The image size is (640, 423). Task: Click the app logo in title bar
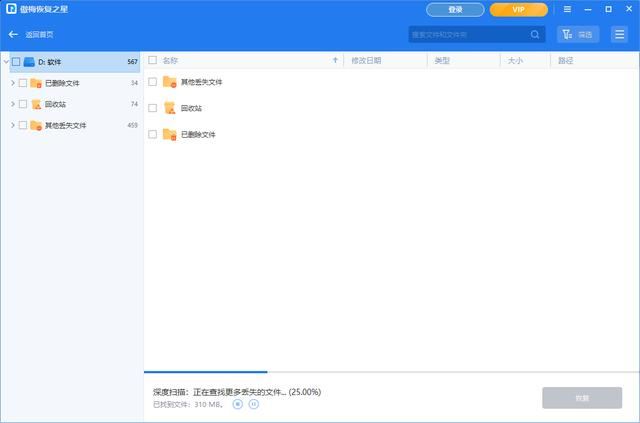click(11, 9)
